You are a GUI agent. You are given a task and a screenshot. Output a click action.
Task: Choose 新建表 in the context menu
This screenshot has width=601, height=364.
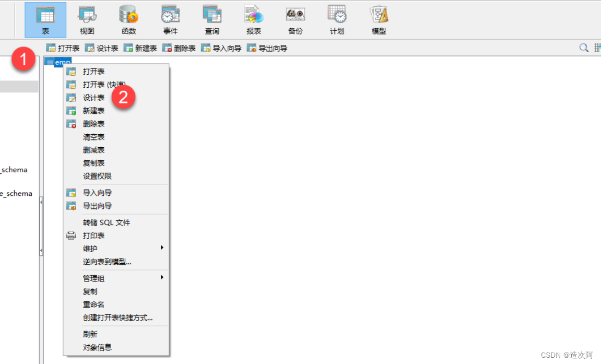pyautogui.click(x=116, y=110)
